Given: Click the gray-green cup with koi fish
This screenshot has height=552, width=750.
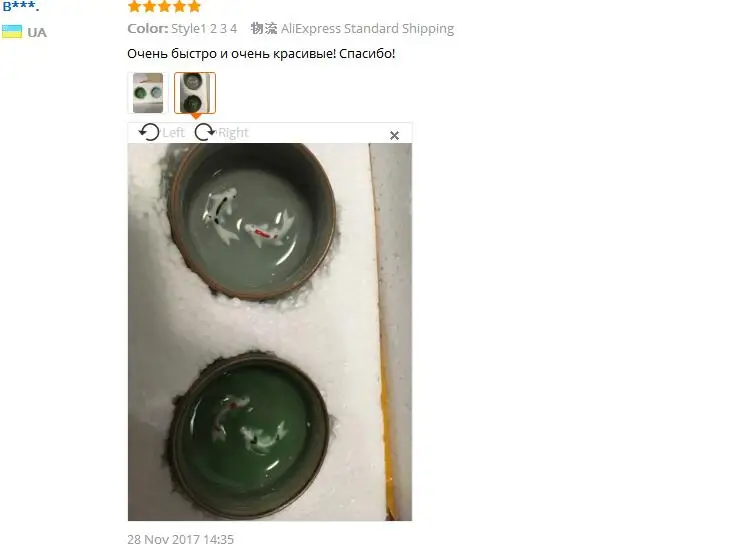Looking at the screenshot, I should (252, 221).
